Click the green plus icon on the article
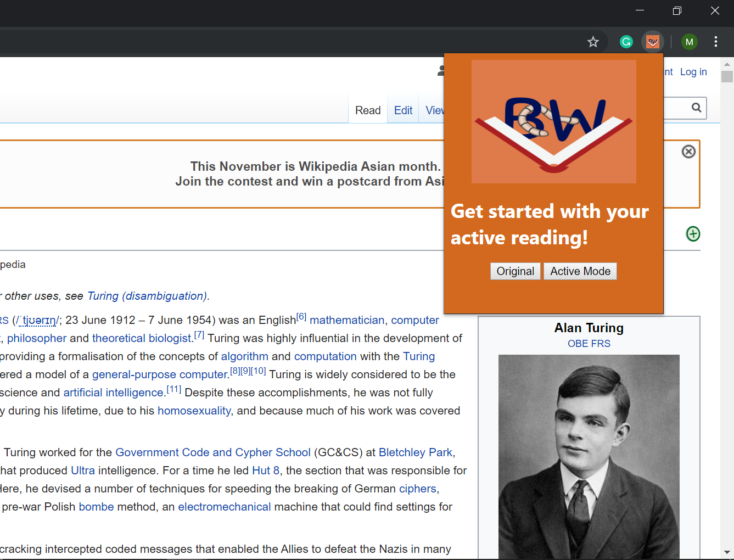Image resolution: width=734 pixels, height=560 pixels. pyautogui.click(x=693, y=234)
